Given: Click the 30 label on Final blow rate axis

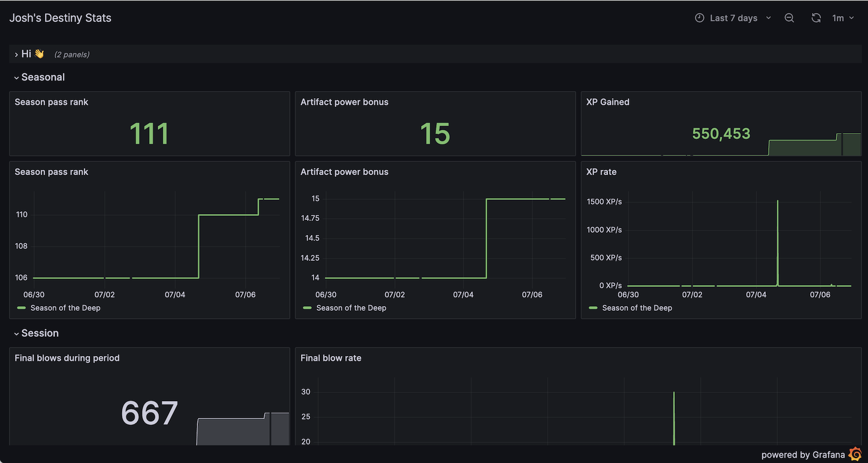Looking at the screenshot, I should click(x=306, y=392).
